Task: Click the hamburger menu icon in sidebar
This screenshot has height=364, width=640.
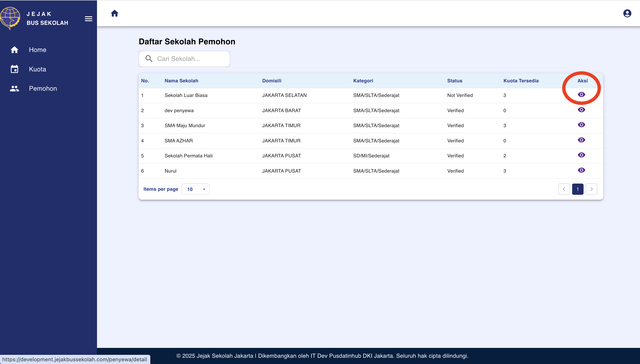Action: (x=88, y=19)
